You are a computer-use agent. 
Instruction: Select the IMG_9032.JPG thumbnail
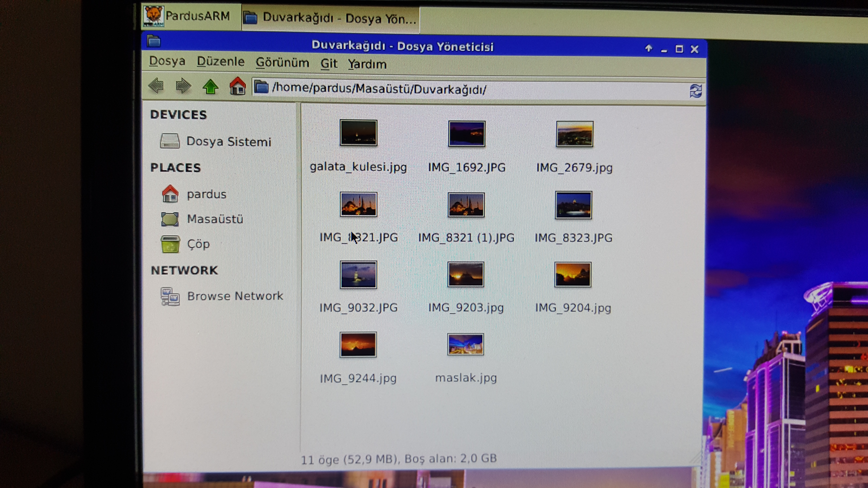358,275
